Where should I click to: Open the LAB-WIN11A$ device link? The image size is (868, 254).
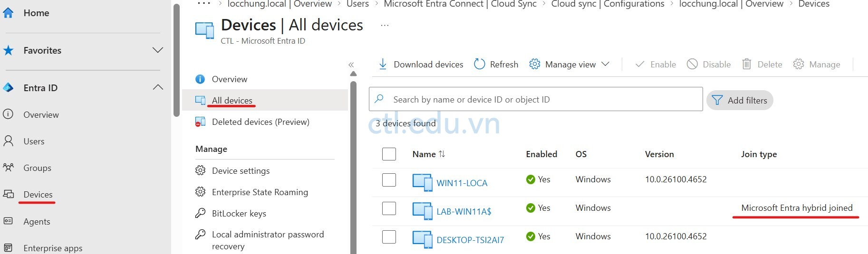464,211
